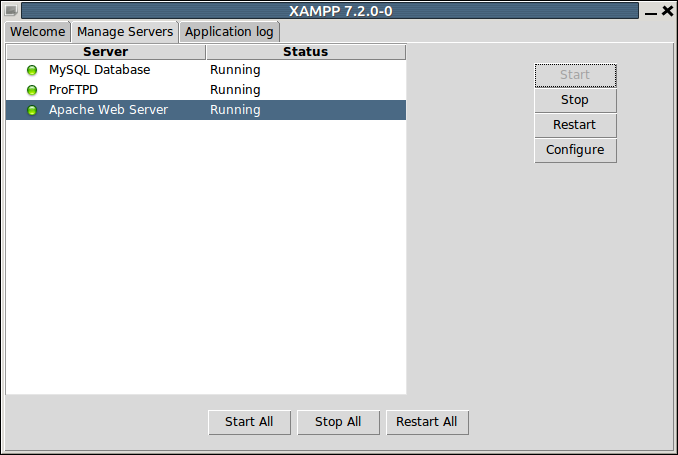Click the Apache Web Server green status icon
678x455 pixels.
[x=32, y=111]
